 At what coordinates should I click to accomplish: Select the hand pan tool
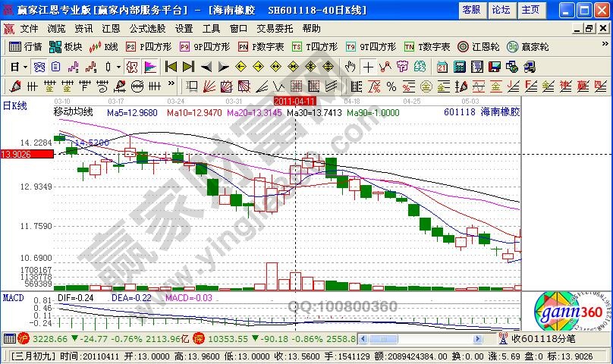[x=351, y=66]
